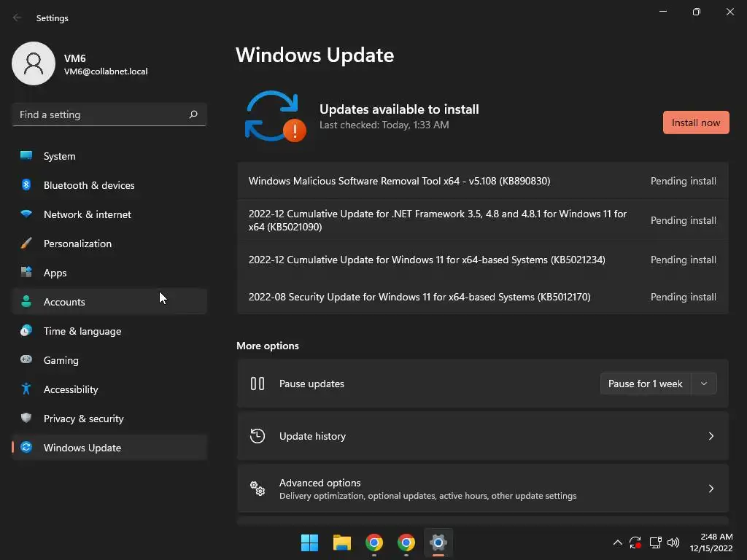Open Advanced options

[483, 488]
